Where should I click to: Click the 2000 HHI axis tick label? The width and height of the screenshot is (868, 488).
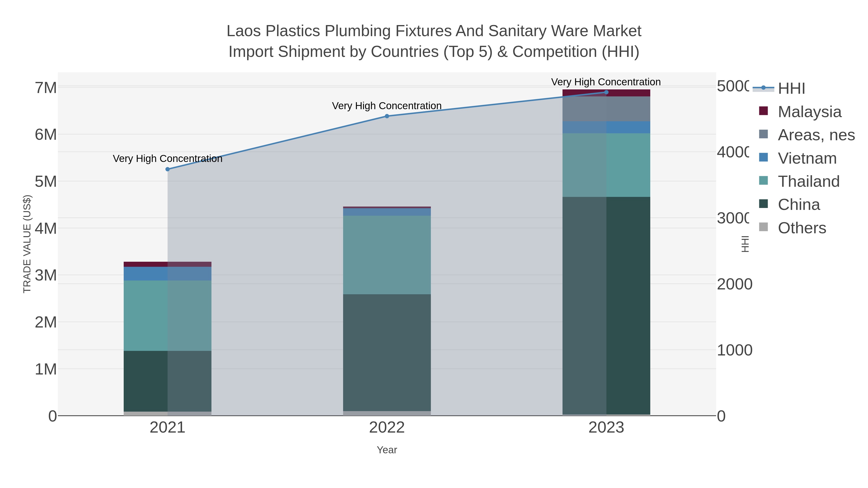pos(735,284)
